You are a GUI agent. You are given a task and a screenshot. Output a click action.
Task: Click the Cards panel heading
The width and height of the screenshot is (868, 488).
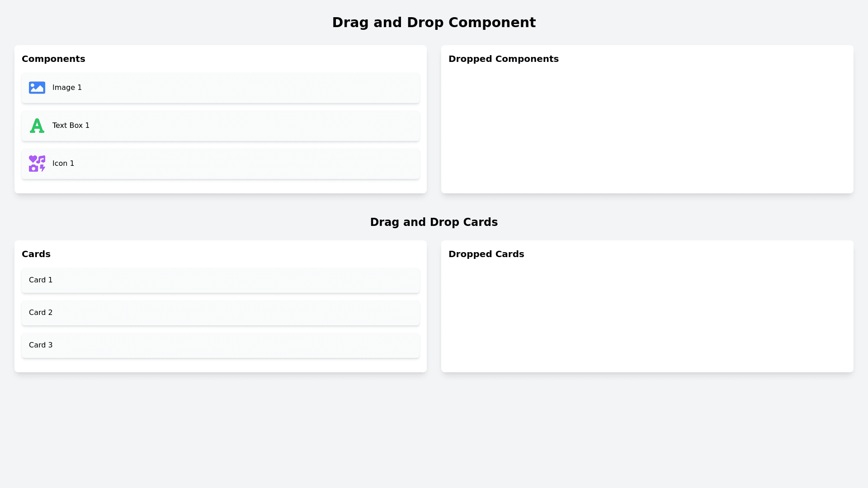coord(36,254)
